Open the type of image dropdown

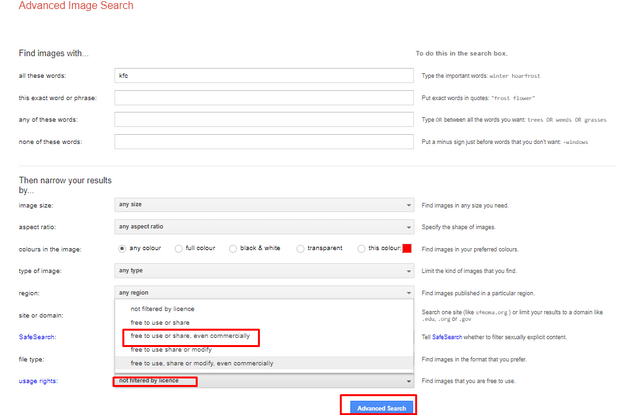(x=264, y=271)
